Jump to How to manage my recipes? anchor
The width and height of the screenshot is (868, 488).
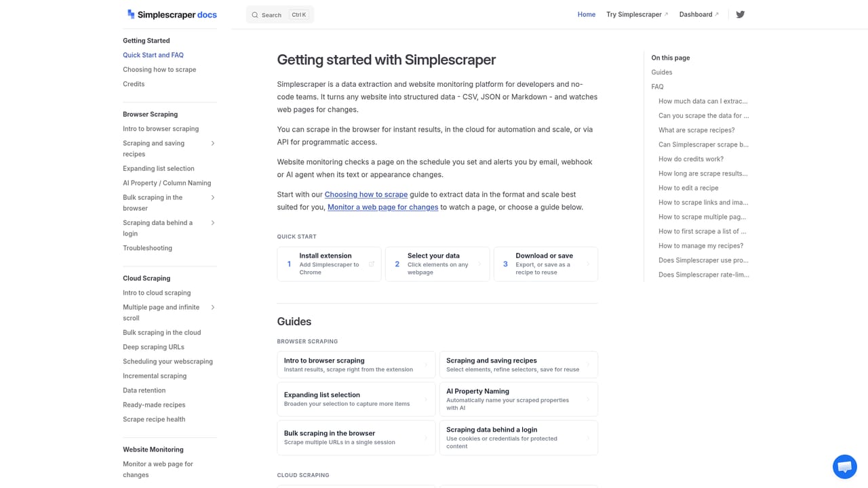pyautogui.click(x=701, y=246)
